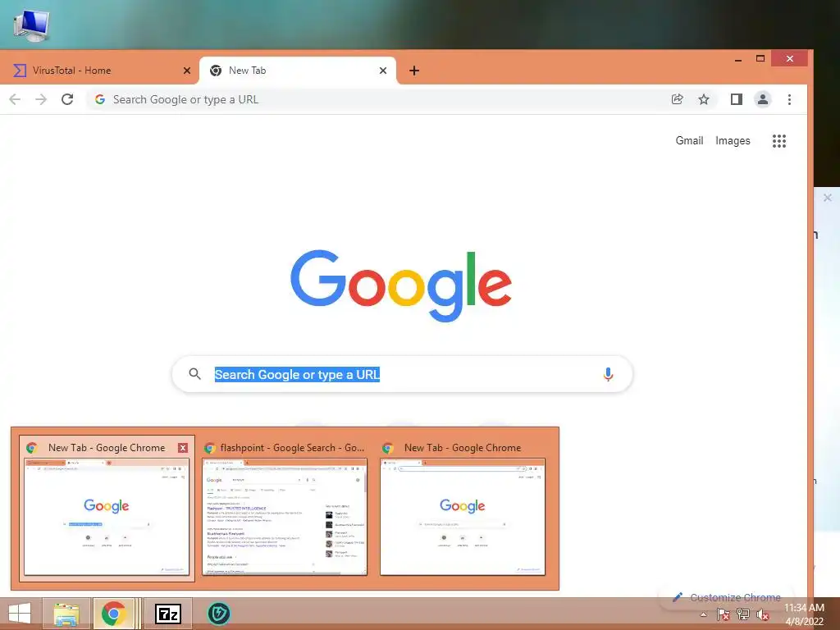This screenshot has height=630, width=840.
Task: Click the browser forward arrow
Action: [x=41, y=99]
